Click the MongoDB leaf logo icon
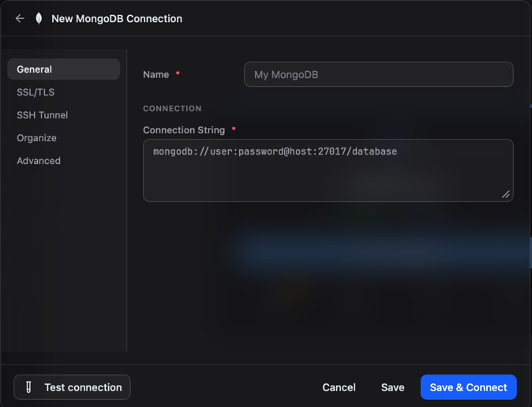The image size is (532, 407). point(39,19)
